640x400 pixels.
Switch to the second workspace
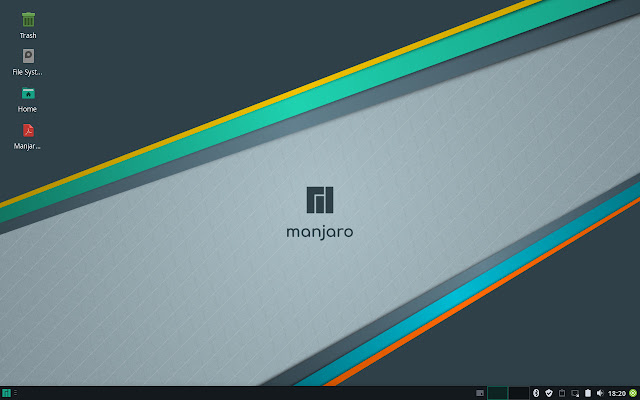519,393
